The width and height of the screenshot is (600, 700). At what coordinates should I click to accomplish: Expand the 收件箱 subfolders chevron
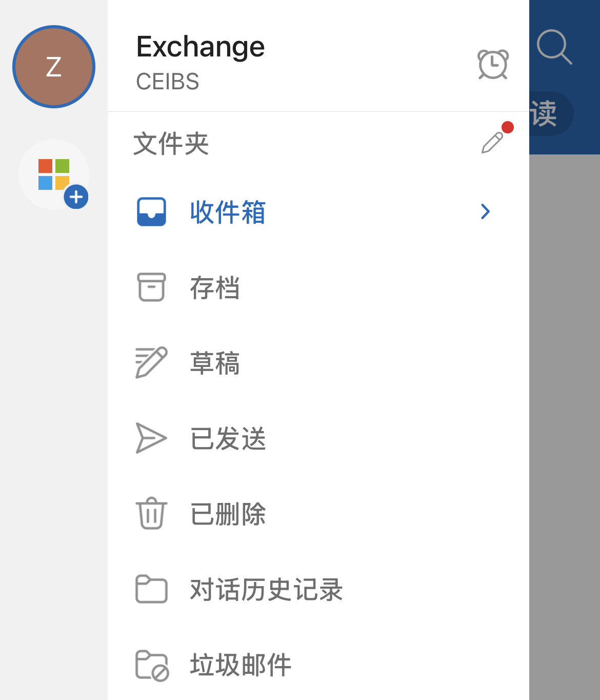click(485, 211)
